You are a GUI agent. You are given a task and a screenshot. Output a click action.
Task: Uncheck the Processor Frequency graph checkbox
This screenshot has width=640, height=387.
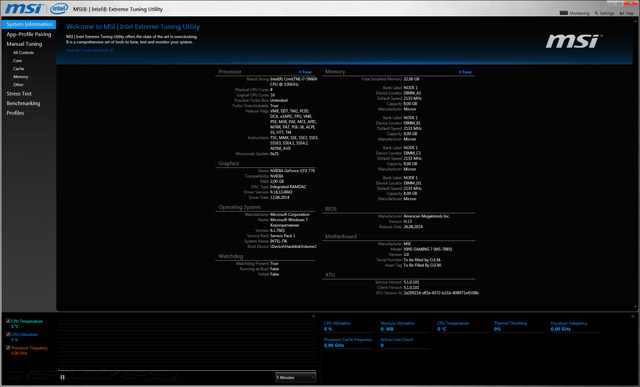click(x=8, y=348)
